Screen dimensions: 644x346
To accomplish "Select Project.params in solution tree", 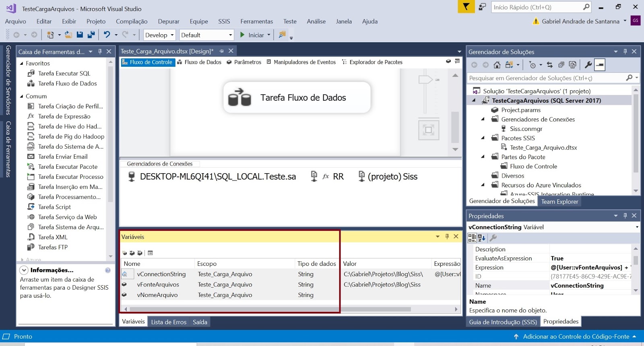I will 521,110.
